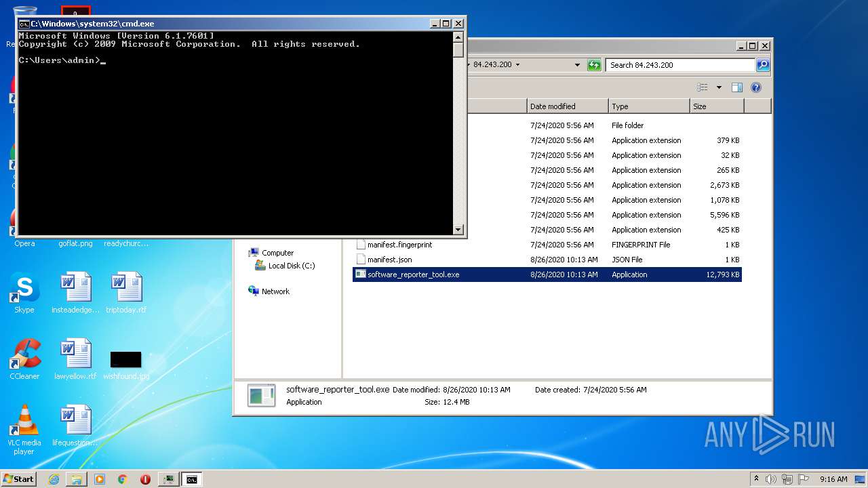The image size is (868, 488).
Task: Select manifest.fingerprint file
Action: 547,245
